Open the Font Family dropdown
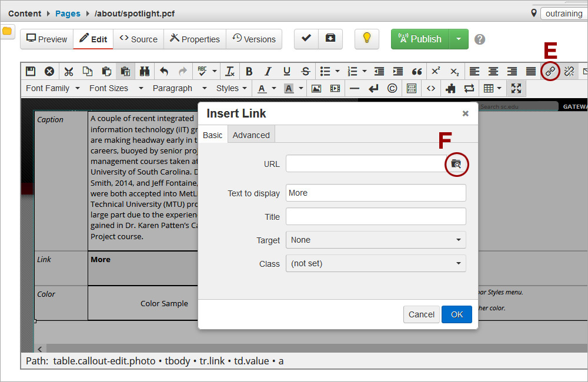Image resolution: width=588 pixels, height=382 pixels. pyautogui.click(x=53, y=89)
